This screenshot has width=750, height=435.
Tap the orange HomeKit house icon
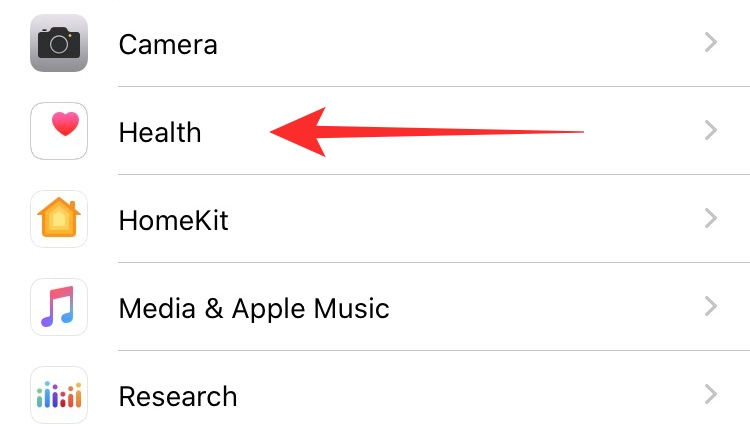59,219
